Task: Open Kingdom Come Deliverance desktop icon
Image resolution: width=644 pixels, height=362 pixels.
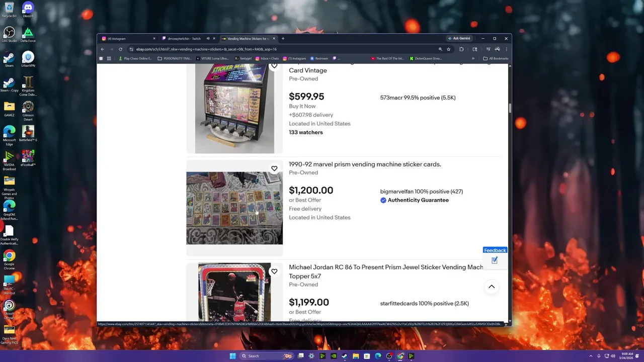Action: 28,86
